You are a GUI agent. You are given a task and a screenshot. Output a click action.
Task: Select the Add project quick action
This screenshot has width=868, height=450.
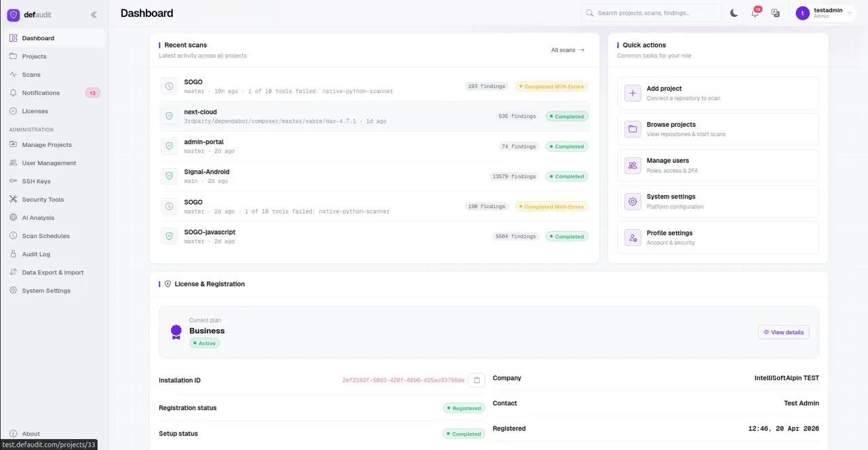pos(718,93)
